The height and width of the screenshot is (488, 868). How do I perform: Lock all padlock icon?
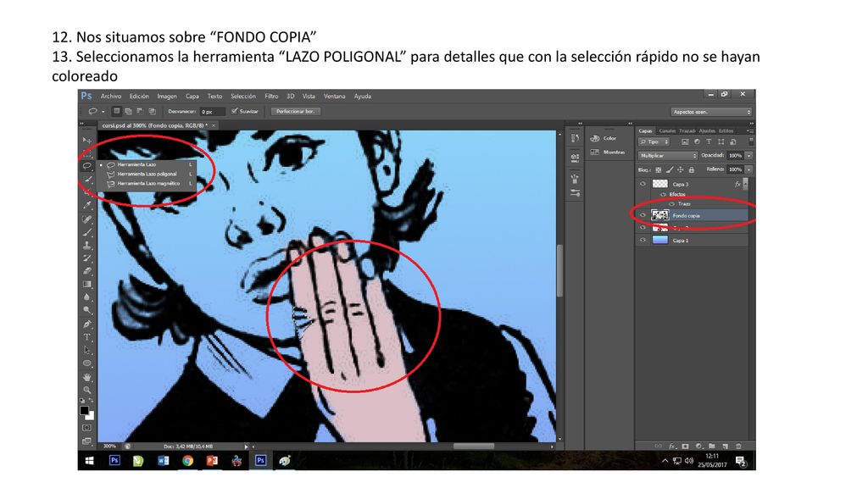(x=692, y=169)
